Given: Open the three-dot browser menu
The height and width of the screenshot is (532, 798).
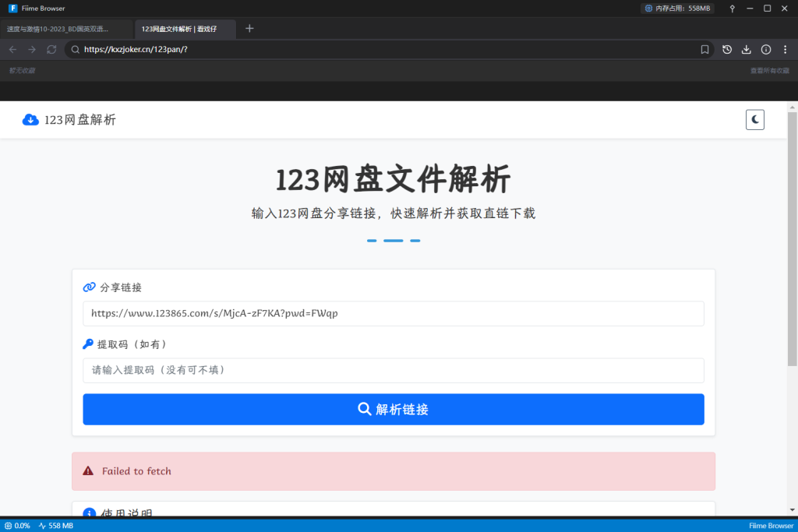Looking at the screenshot, I should coord(785,50).
